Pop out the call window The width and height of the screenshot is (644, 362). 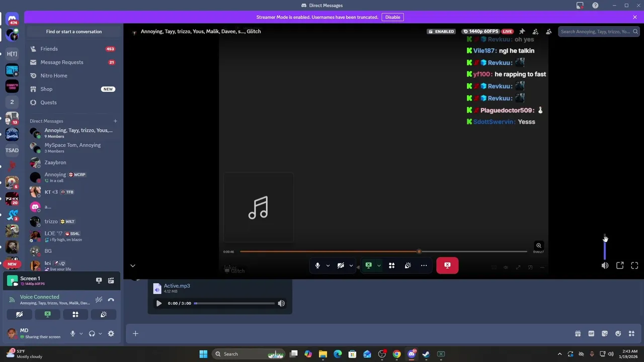point(620,265)
